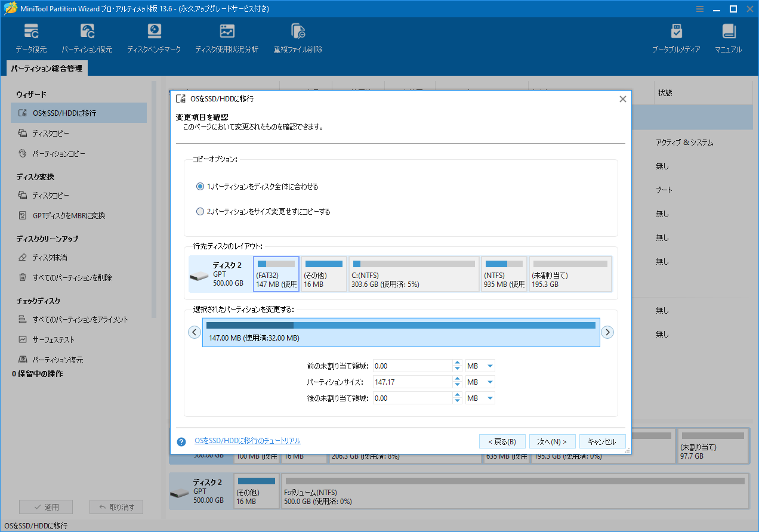
Task: Start the Disk Benchmark tool
Action: point(154,36)
